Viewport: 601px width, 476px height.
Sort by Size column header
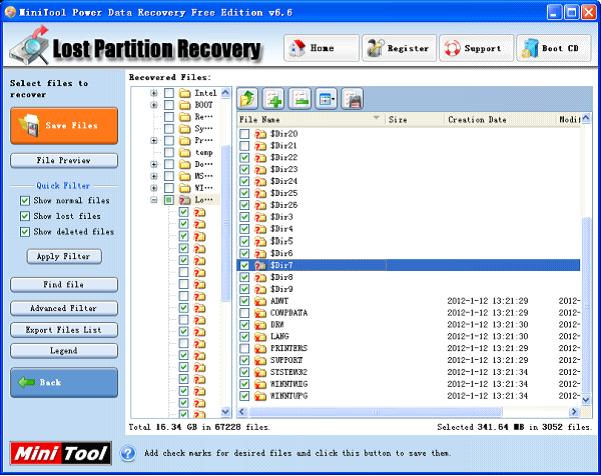coord(414,120)
